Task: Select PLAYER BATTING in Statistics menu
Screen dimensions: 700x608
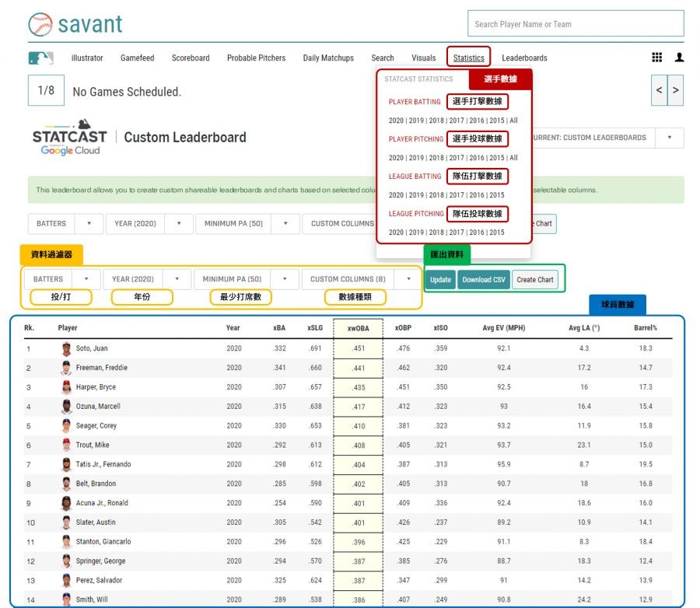Action: click(x=415, y=102)
